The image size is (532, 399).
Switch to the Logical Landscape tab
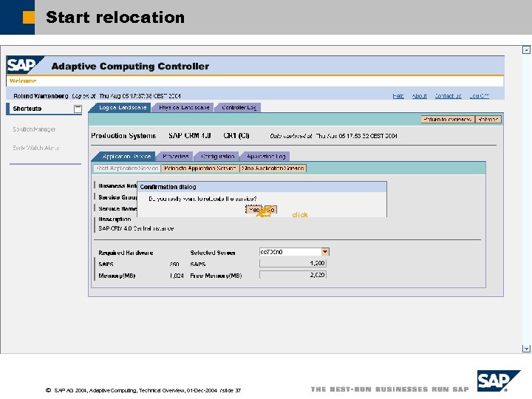tap(122, 108)
